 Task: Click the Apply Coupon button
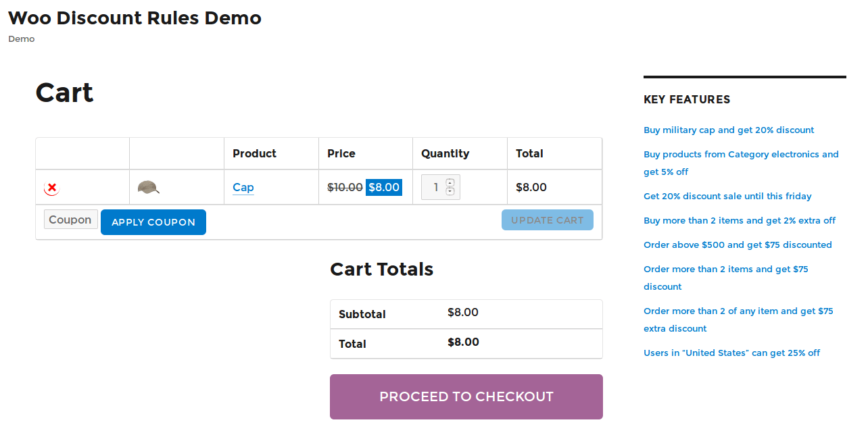coord(153,222)
